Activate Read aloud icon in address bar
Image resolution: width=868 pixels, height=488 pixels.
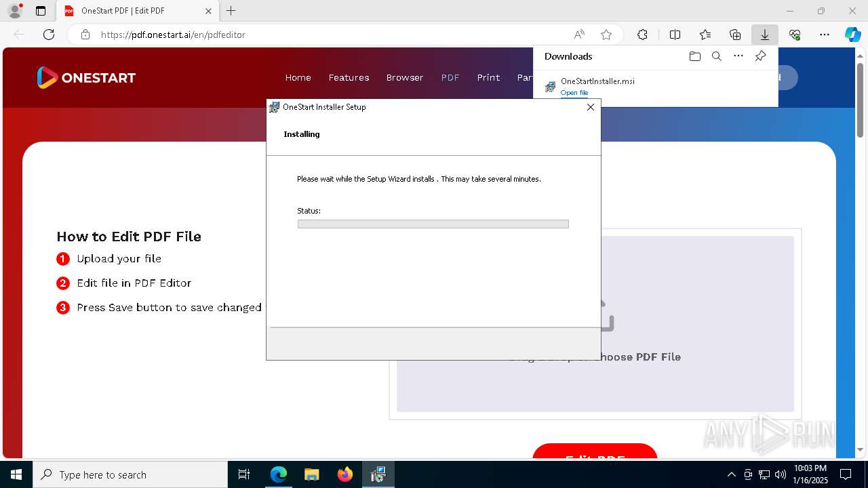(579, 35)
